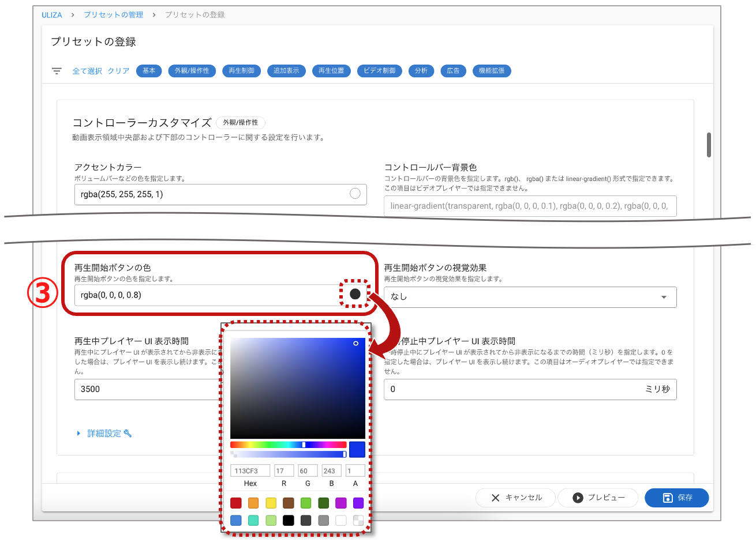Select the red swatch in the color palette
Screen dimensions: 756x542
[236, 503]
